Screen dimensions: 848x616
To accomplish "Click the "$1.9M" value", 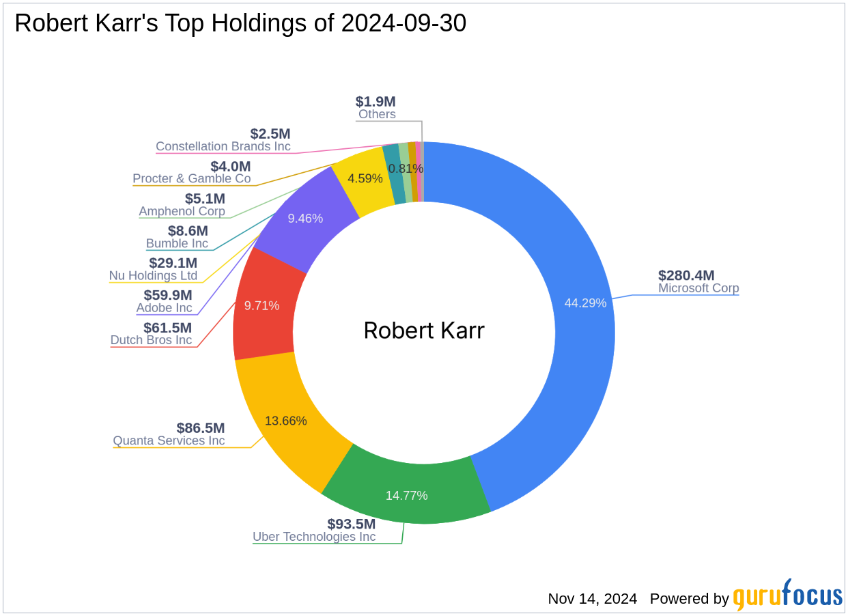I will point(376,102).
